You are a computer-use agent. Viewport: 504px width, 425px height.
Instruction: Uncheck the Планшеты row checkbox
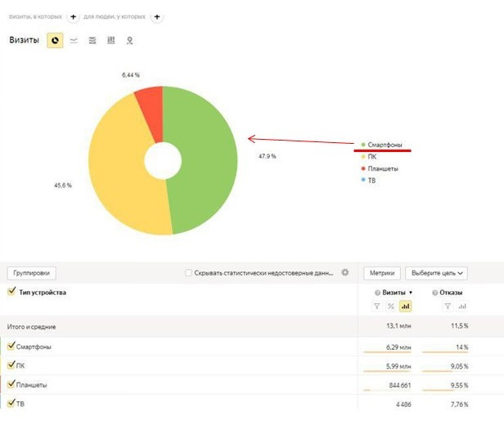pyautogui.click(x=11, y=383)
